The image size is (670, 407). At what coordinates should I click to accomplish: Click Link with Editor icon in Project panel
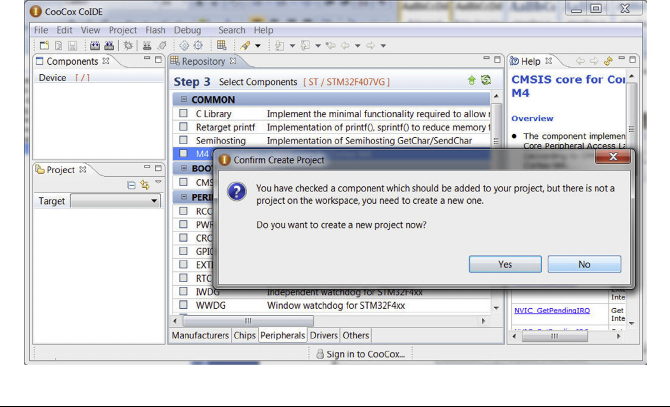coord(145,185)
